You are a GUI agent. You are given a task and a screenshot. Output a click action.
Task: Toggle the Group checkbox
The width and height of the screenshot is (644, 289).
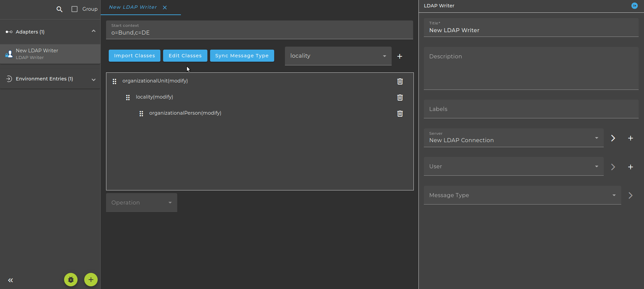(75, 9)
